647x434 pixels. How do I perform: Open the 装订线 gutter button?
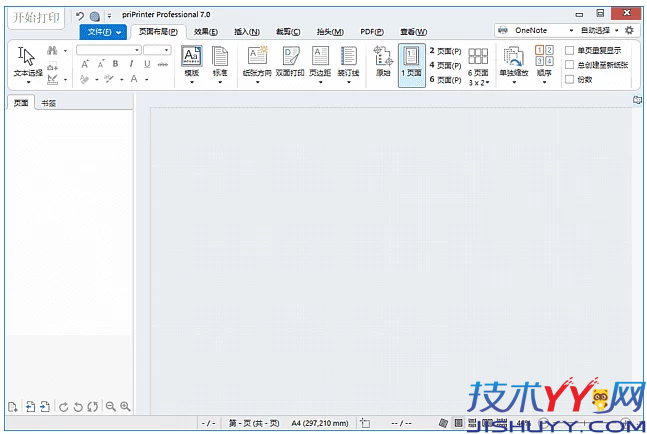coord(348,64)
